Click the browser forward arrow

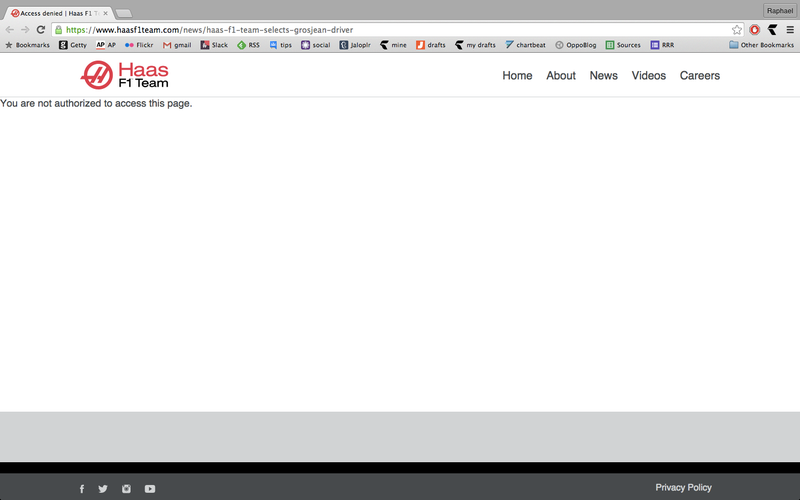[25, 30]
